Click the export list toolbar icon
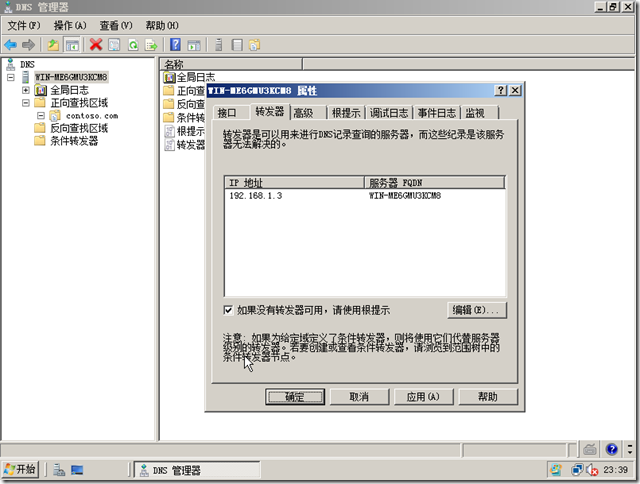The height and width of the screenshot is (484, 640). pos(151,44)
